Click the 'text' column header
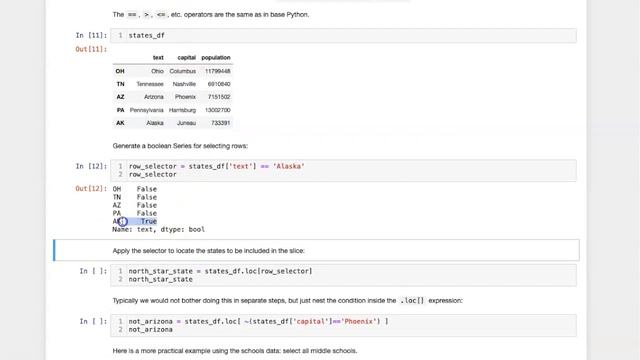 coord(158,58)
